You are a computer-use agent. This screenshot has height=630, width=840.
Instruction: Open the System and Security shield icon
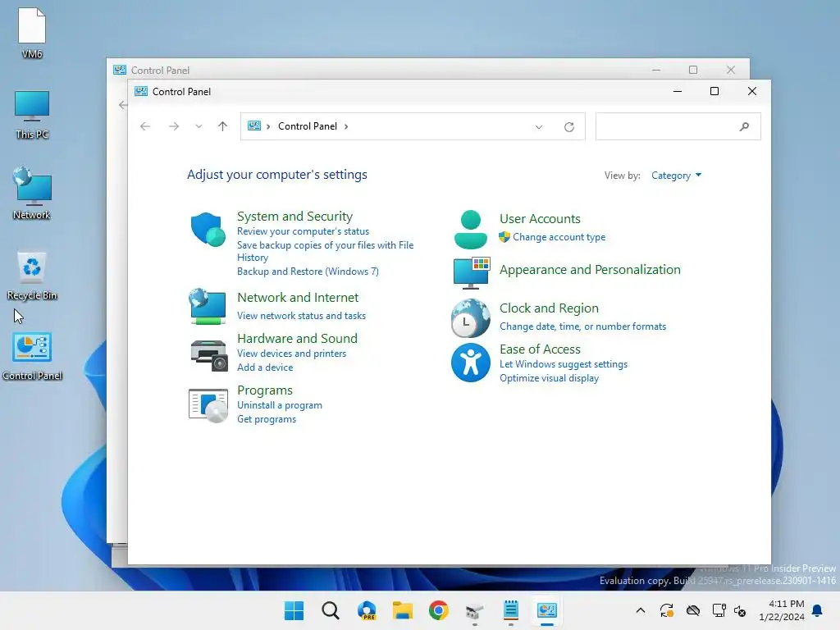pos(208,230)
